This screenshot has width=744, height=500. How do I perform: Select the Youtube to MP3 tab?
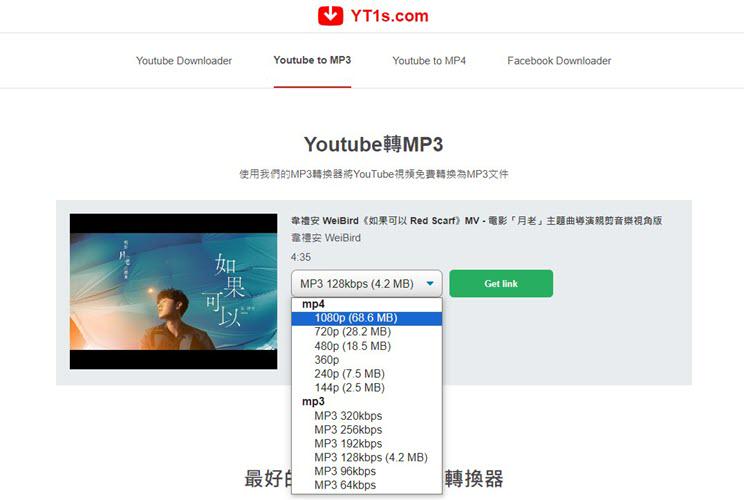tap(312, 60)
